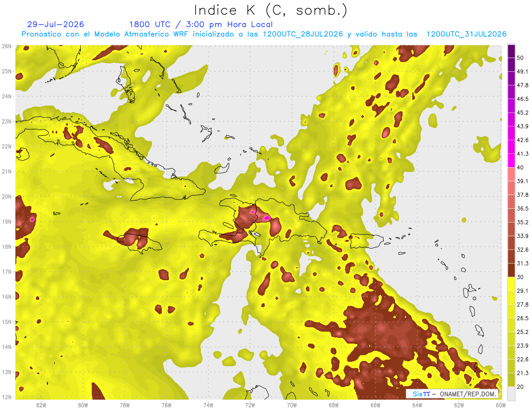Click the latitude label "15N"
This screenshot has height=411, width=532.
point(7,322)
